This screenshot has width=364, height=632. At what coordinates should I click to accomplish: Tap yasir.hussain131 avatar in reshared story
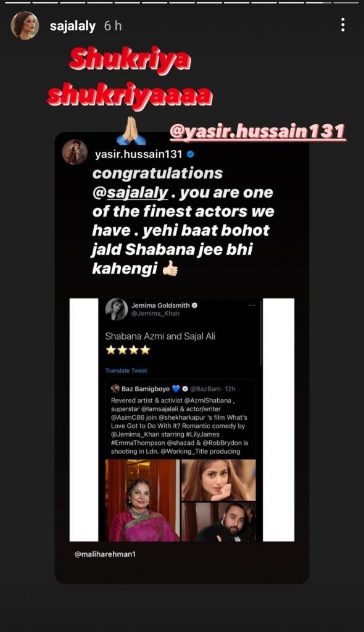pos(75,152)
